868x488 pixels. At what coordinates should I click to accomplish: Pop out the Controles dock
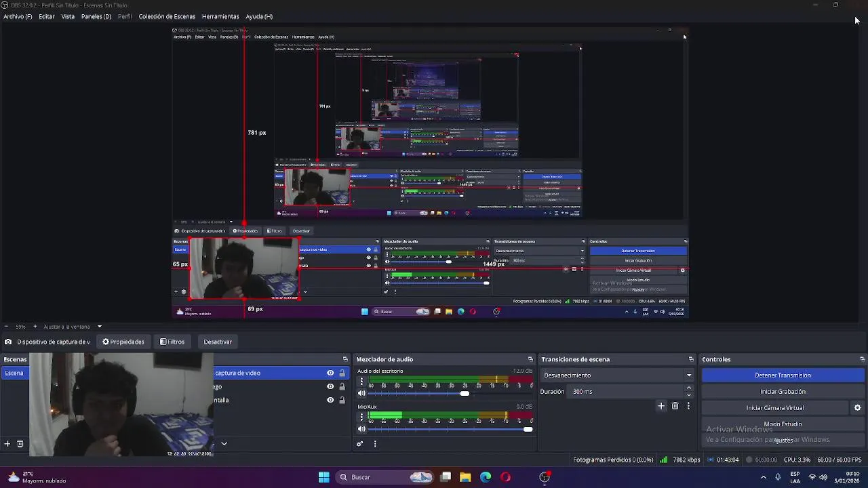pos(862,359)
